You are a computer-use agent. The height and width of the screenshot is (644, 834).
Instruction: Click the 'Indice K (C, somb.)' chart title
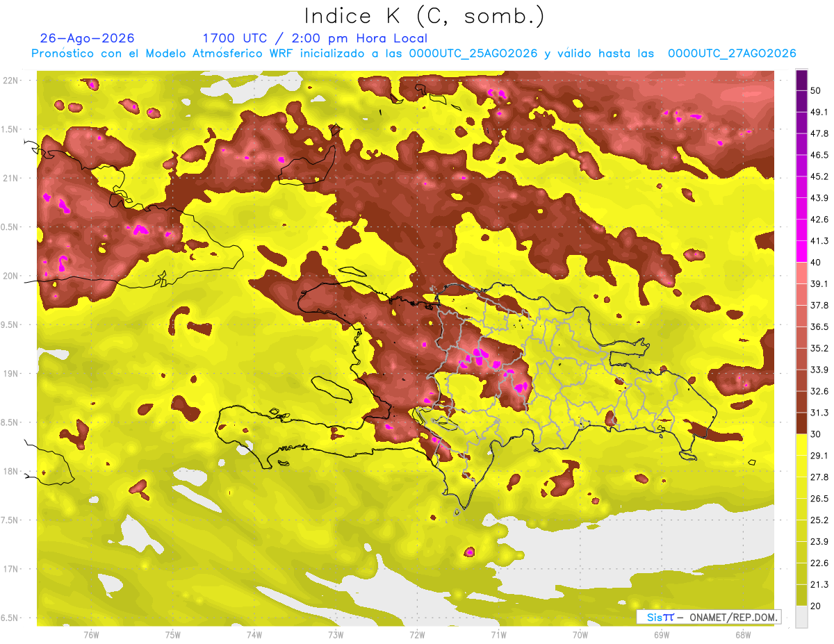424,16
